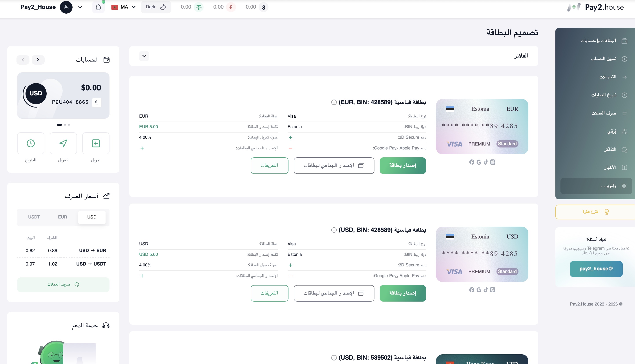This screenshot has height=364, width=635.
Task: Click the accounts wallet icon
Action: (x=106, y=60)
